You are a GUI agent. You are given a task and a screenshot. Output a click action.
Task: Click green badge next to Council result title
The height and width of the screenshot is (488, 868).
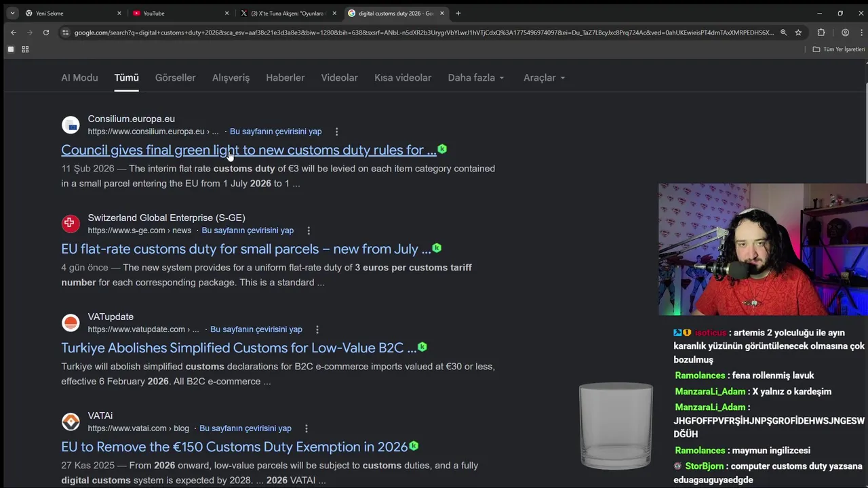coord(442,149)
